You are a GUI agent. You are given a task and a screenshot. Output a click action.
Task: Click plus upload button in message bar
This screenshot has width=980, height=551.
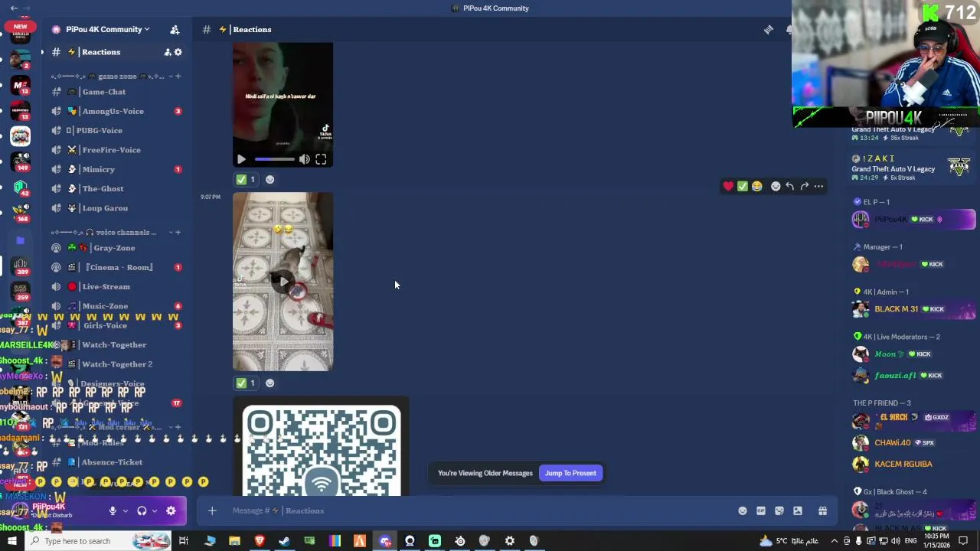[x=212, y=510]
